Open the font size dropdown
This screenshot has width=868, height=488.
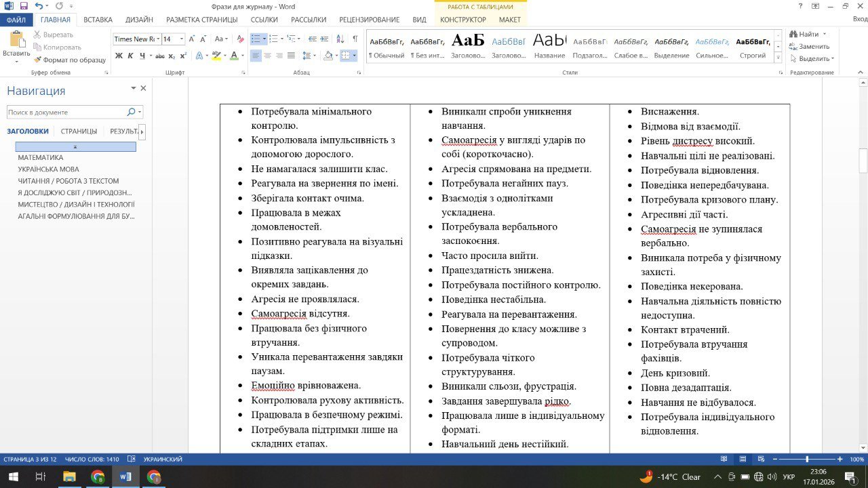pyautogui.click(x=181, y=39)
